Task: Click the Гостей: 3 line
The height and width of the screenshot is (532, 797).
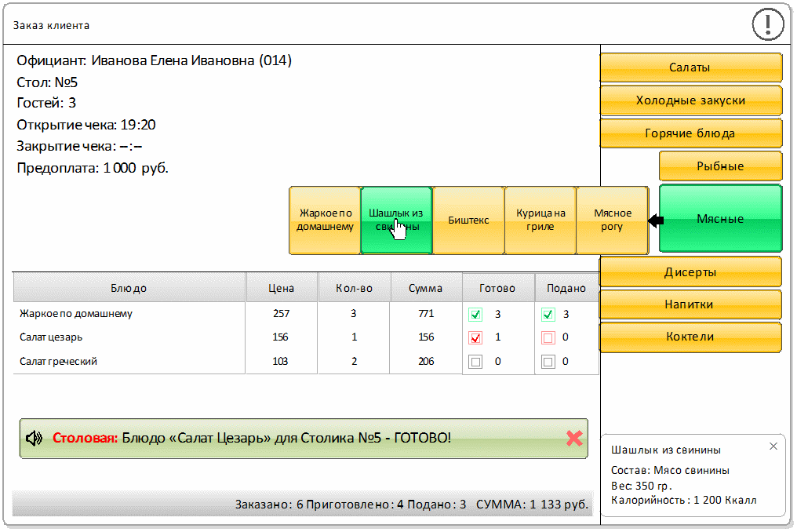Action: (x=46, y=103)
